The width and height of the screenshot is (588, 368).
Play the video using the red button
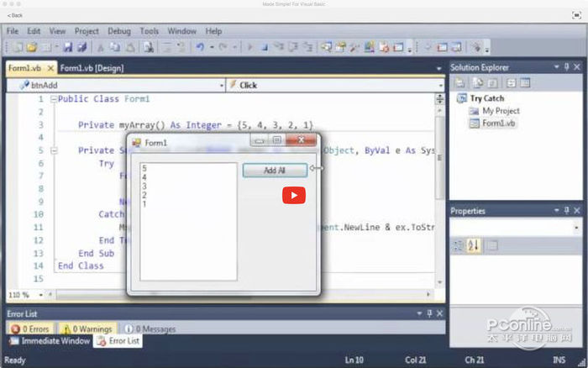point(293,195)
